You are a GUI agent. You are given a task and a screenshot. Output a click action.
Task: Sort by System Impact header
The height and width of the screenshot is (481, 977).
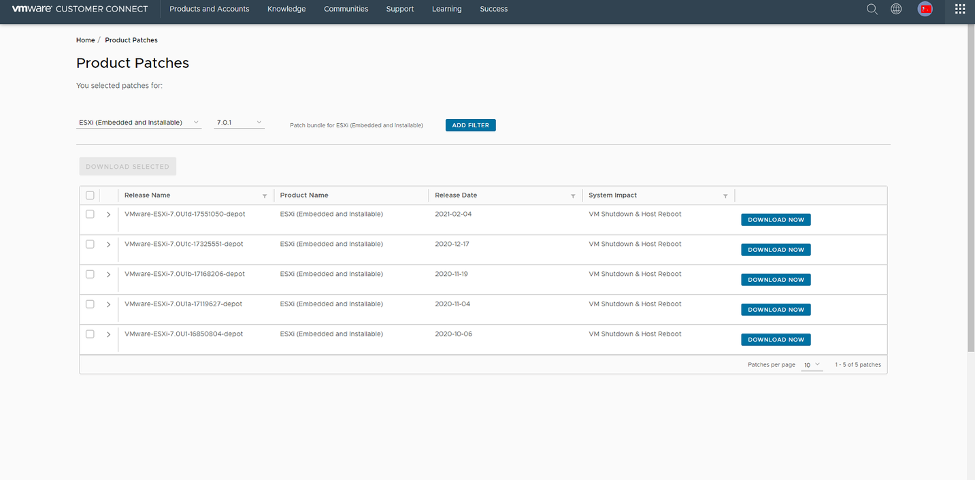(613, 196)
